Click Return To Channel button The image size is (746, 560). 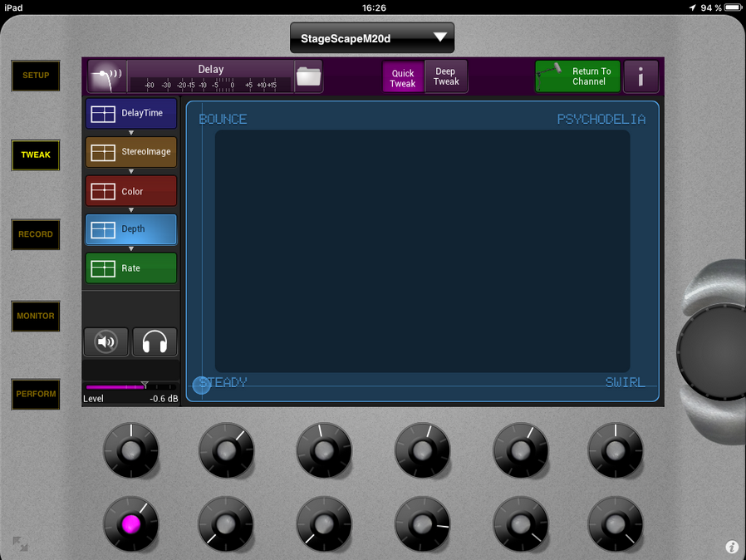[577, 76]
